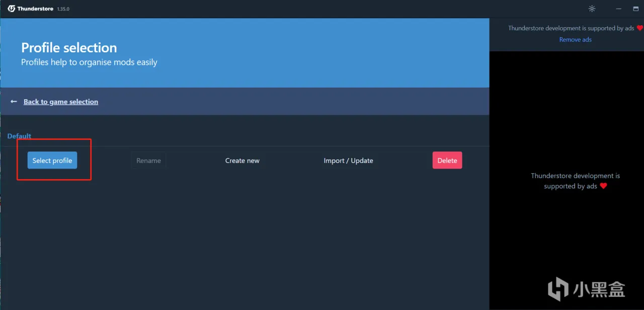Image resolution: width=644 pixels, height=310 pixels.
Task: Click the Thunderstore logo icon
Action: pos(11,9)
